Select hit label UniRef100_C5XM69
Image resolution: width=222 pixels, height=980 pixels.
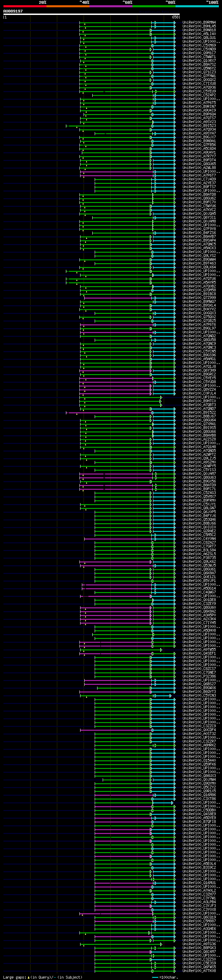point(199,45)
